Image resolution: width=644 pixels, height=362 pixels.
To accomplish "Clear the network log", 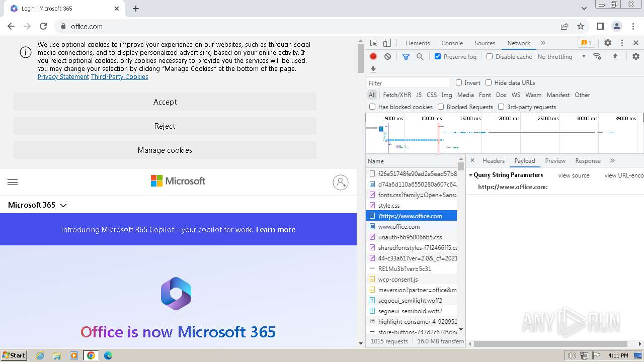I will [x=387, y=57].
